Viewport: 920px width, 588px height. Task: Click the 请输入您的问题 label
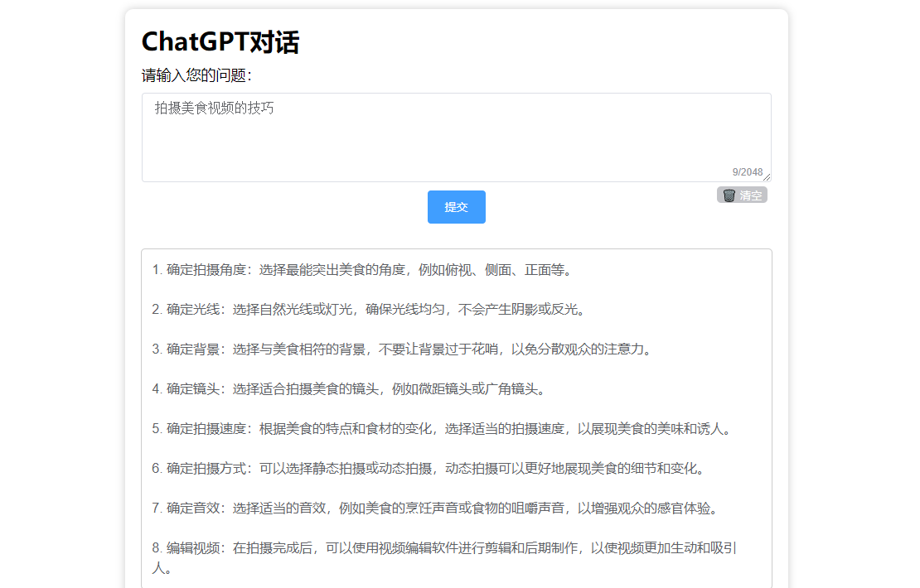click(196, 75)
